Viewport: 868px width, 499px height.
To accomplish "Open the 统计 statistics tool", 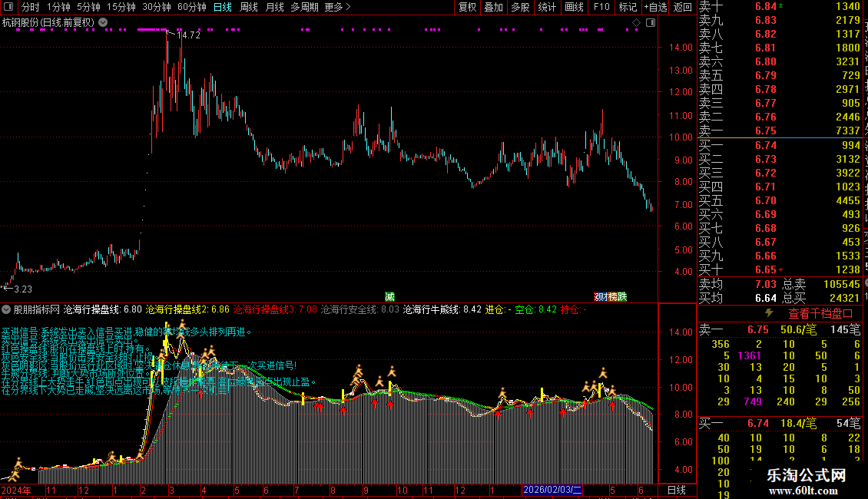I will 547,7.
